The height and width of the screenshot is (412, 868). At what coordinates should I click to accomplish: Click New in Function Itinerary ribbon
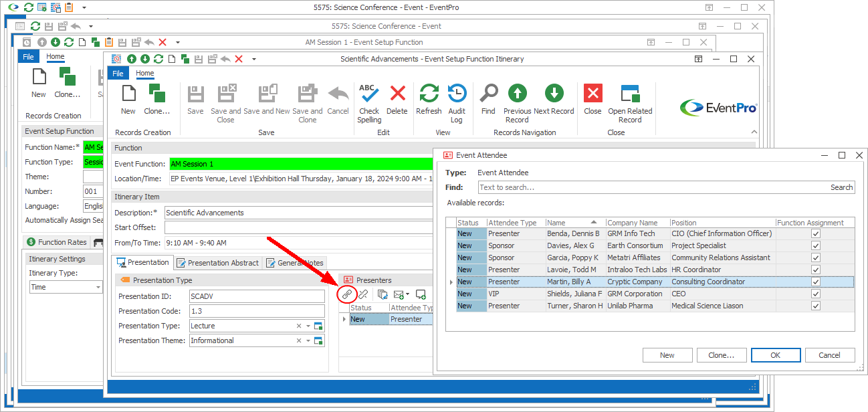(128, 100)
